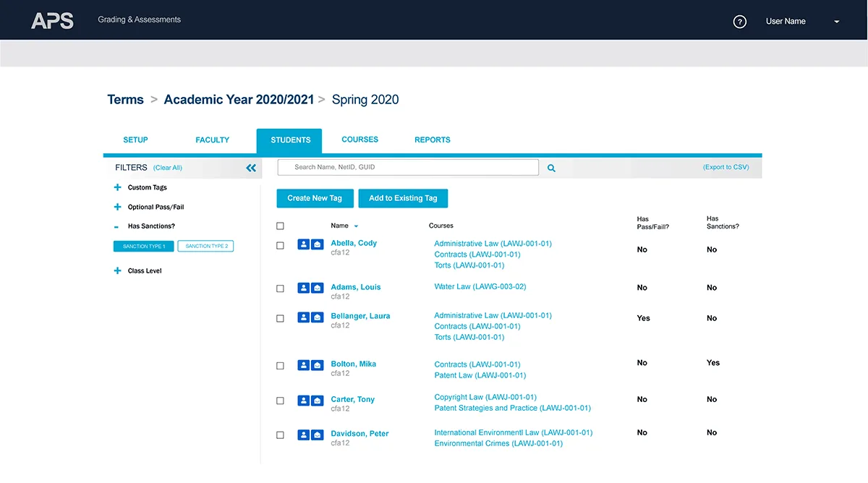Click the mail icon for Davidson, Peter

click(x=318, y=435)
